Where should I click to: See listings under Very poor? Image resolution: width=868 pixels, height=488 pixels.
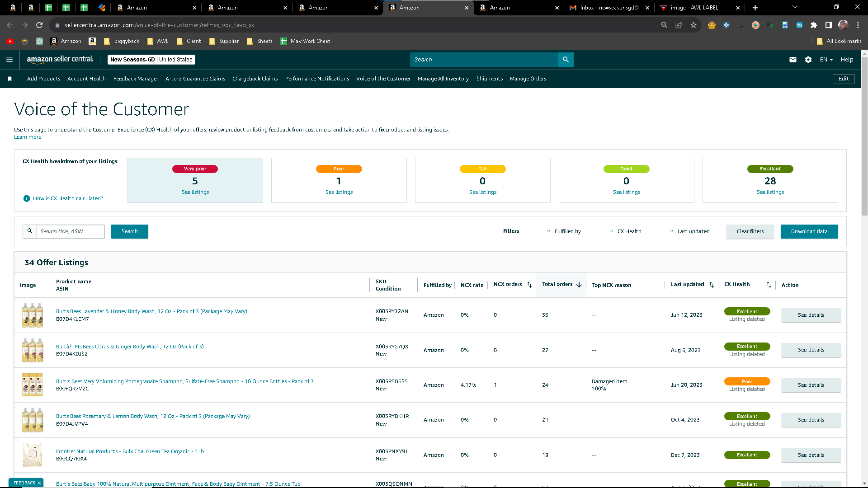195,192
